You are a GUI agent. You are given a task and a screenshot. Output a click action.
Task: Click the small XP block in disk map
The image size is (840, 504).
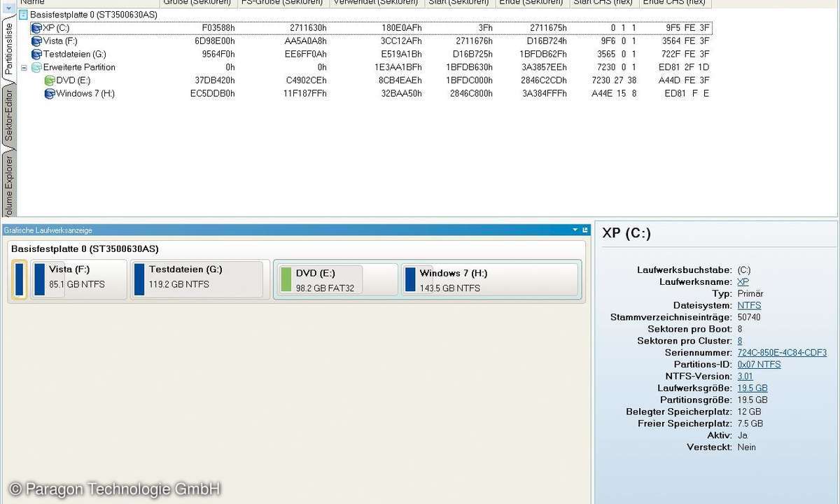(x=20, y=279)
